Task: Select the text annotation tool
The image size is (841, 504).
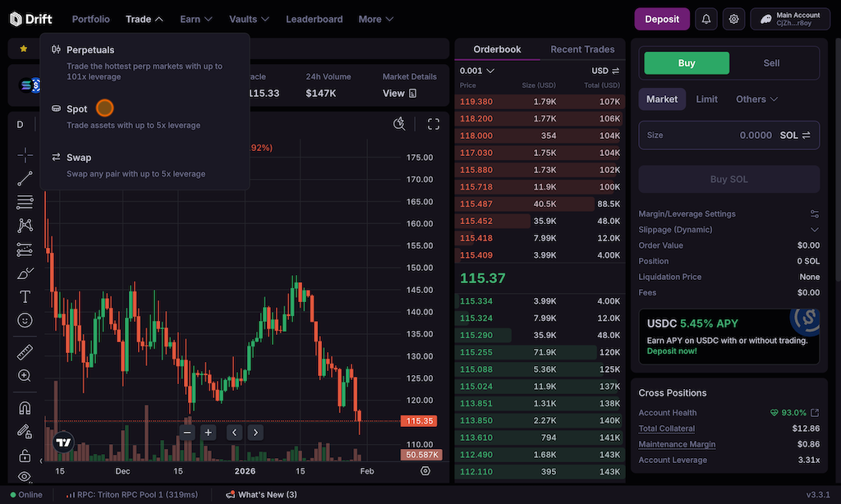Action: (25, 296)
